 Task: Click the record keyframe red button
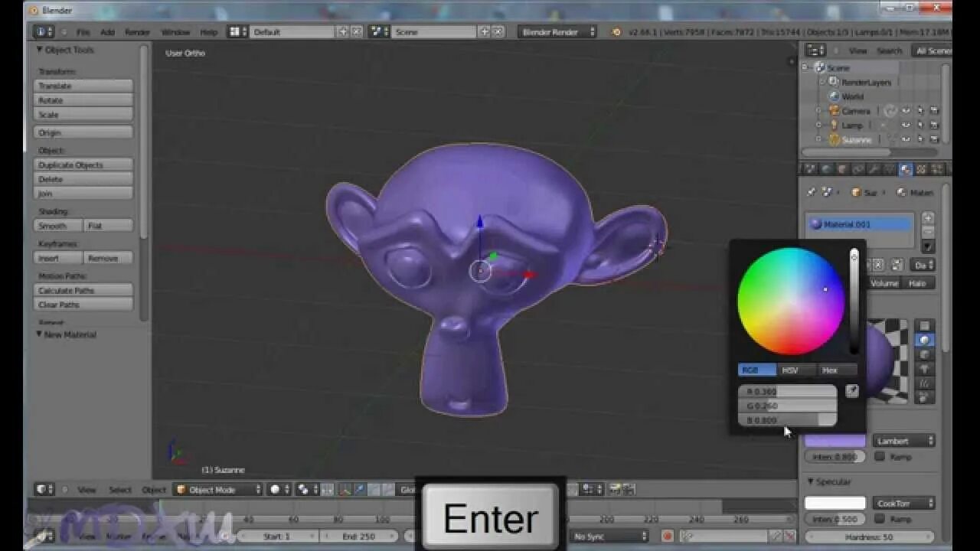click(x=667, y=536)
